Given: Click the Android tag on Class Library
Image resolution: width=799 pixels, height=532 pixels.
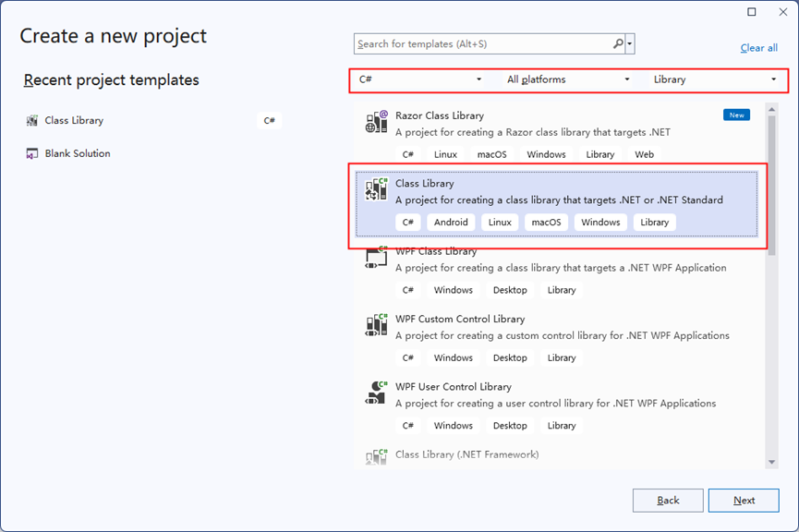Looking at the screenshot, I should click(x=451, y=223).
